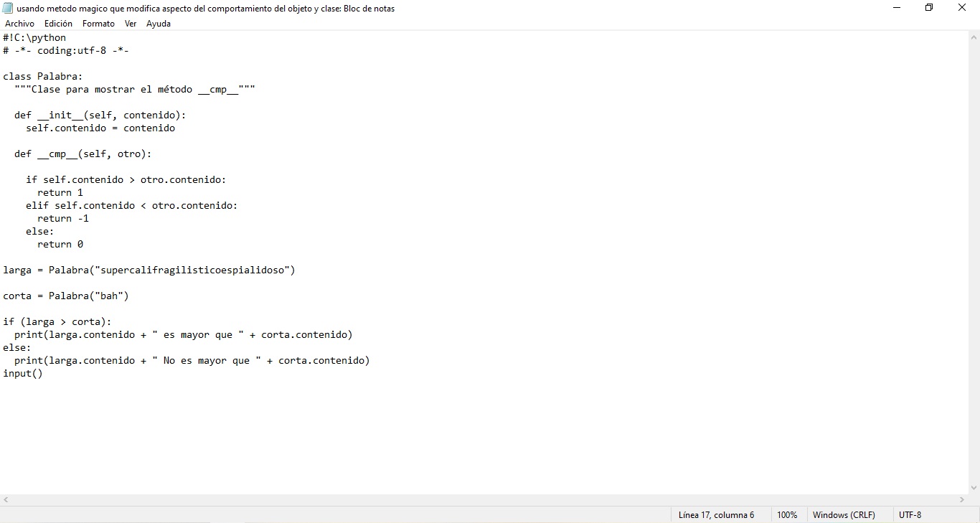The image size is (980, 523).
Task: Open the Ayuda menu
Action: point(159,24)
